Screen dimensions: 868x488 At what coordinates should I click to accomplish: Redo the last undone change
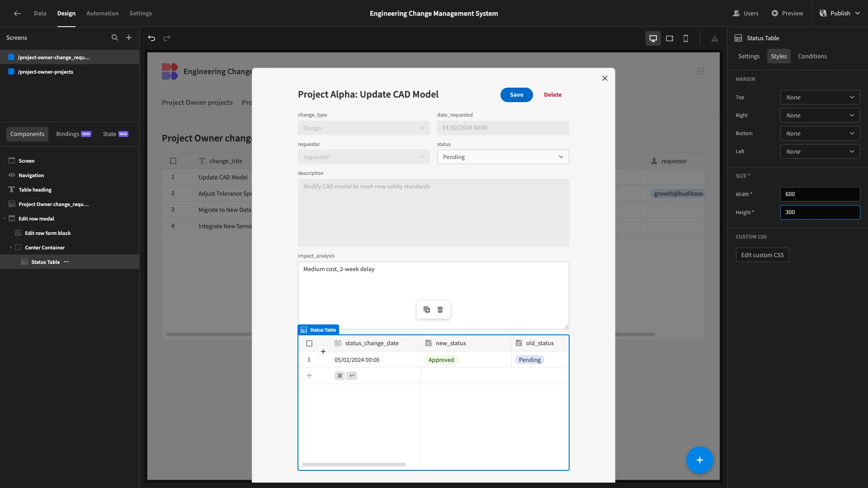tap(167, 38)
